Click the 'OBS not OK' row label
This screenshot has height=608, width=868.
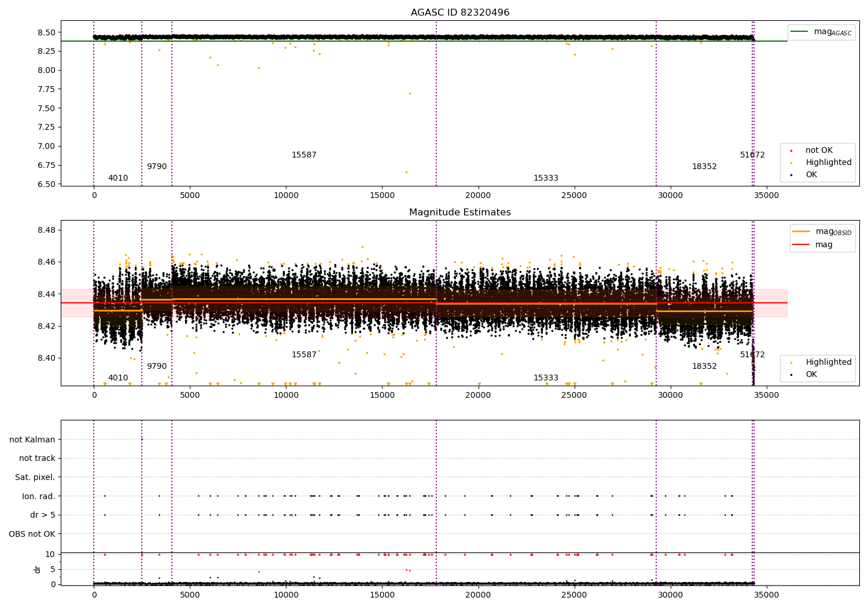point(32,534)
